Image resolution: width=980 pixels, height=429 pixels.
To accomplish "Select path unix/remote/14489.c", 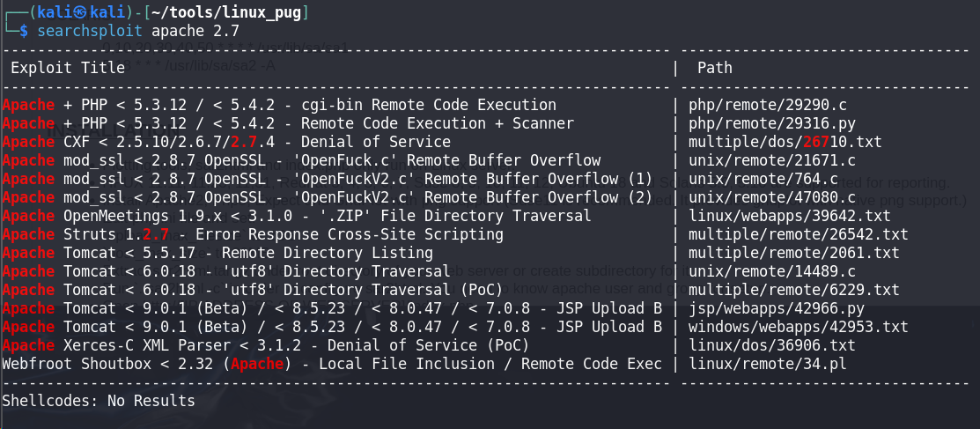I will [x=772, y=271].
